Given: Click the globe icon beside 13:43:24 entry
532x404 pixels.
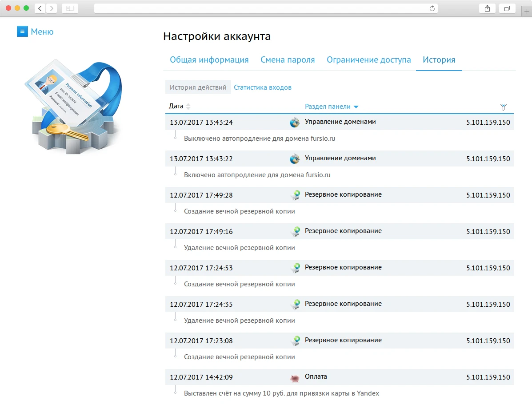Looking at the screenshot, I should (295, 122).
